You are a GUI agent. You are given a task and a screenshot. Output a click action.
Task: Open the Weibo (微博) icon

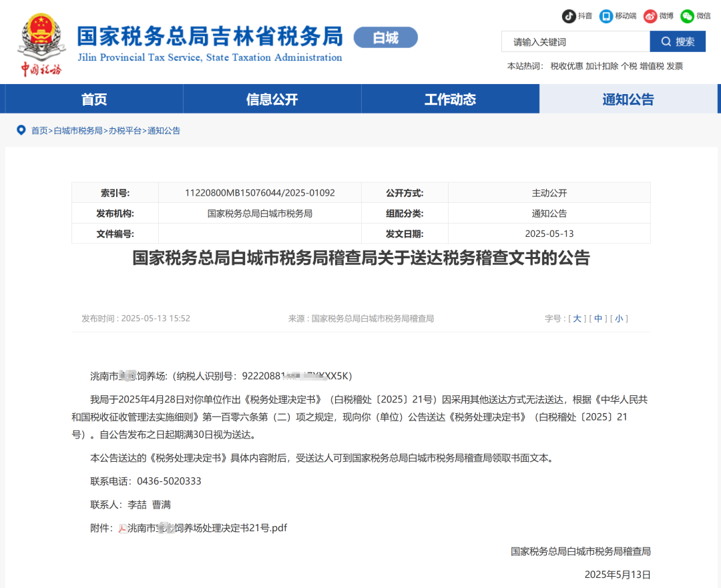pos(650,16)
